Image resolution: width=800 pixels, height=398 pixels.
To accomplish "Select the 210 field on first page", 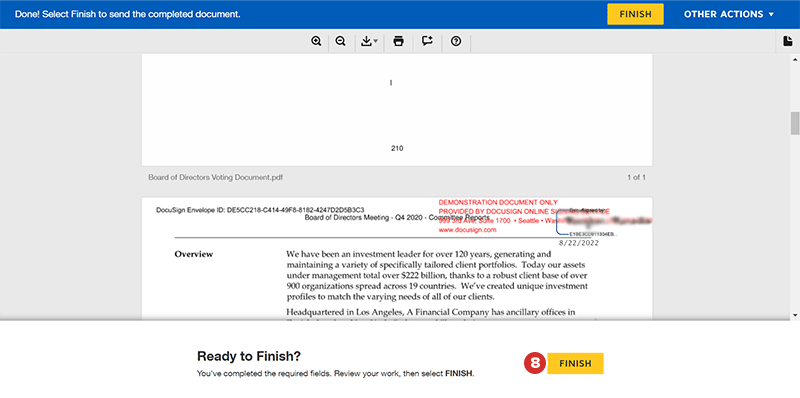I will (397, 148).
